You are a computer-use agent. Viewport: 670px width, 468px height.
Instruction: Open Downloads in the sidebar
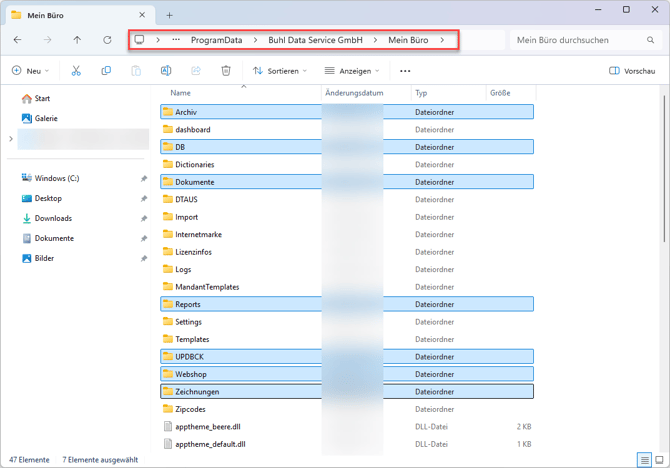[x=47, y=218]
